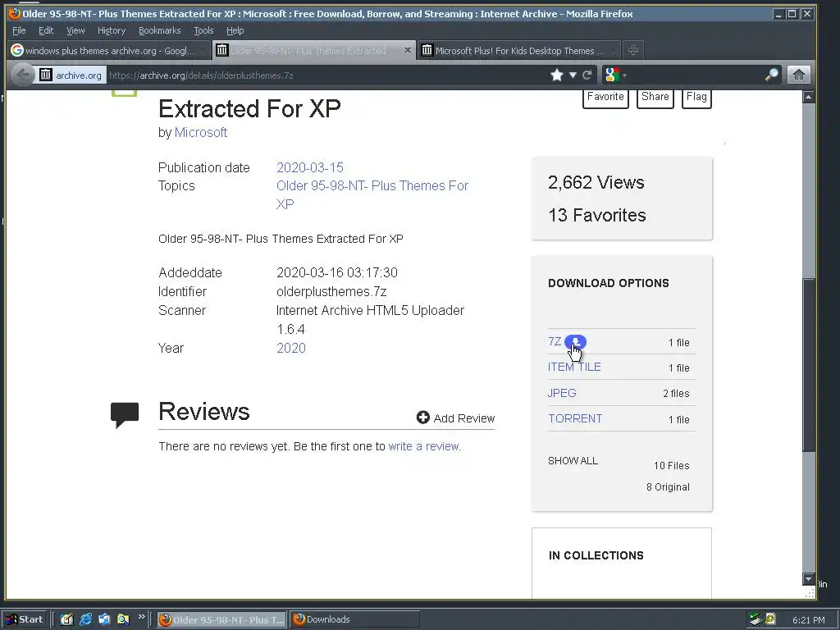This screenshot has width=840, height=630.
Task: Click the search folder quick launch icon
Action: click(x=123, y=619)
